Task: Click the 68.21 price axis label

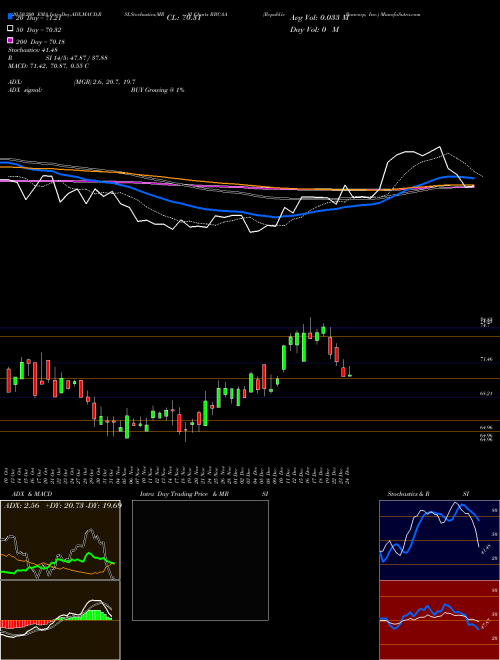Action: pos(487,394)
